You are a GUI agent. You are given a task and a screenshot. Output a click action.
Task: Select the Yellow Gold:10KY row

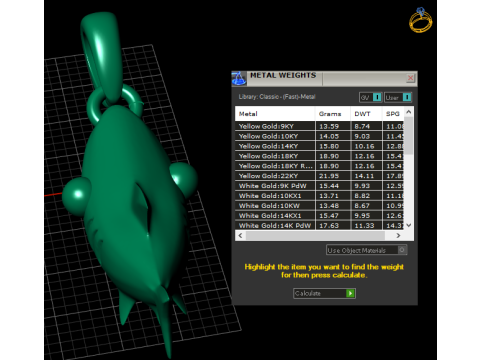[319, 136]
